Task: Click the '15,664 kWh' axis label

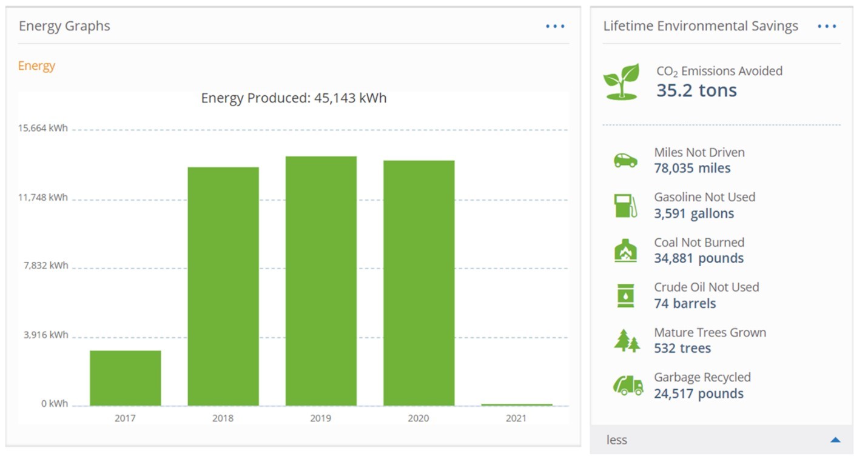Action: click(43, 129)
